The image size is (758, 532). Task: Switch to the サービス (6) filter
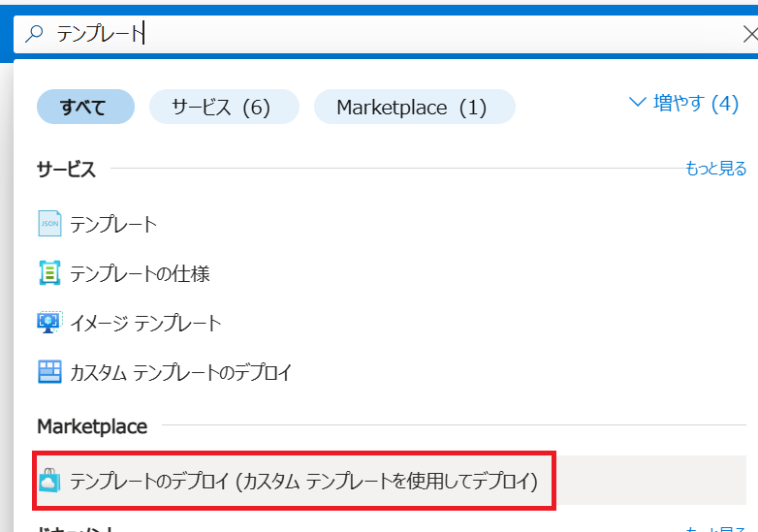tap(224, 107)
